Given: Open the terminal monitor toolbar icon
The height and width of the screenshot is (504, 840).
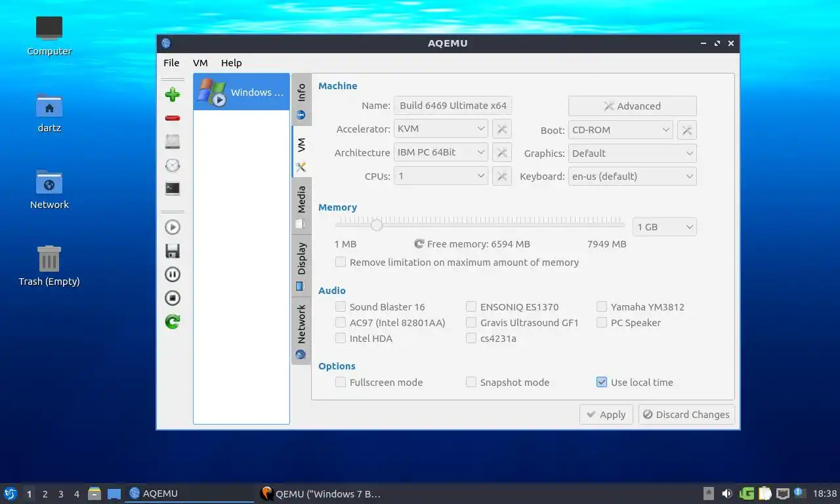Looking at the screenshot, I should pyautogui.click(x=173, y=189).
